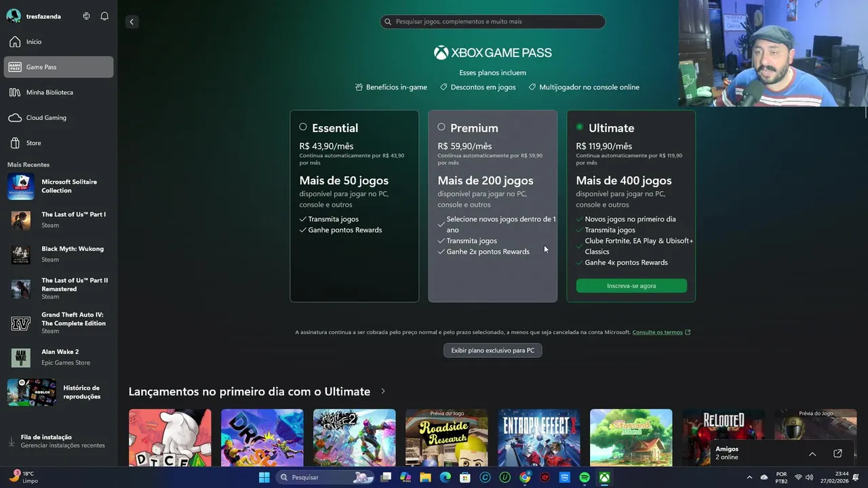Open Histórico de reproduções
The width and height of the screenshot is (868, 488).
point(58,392)
